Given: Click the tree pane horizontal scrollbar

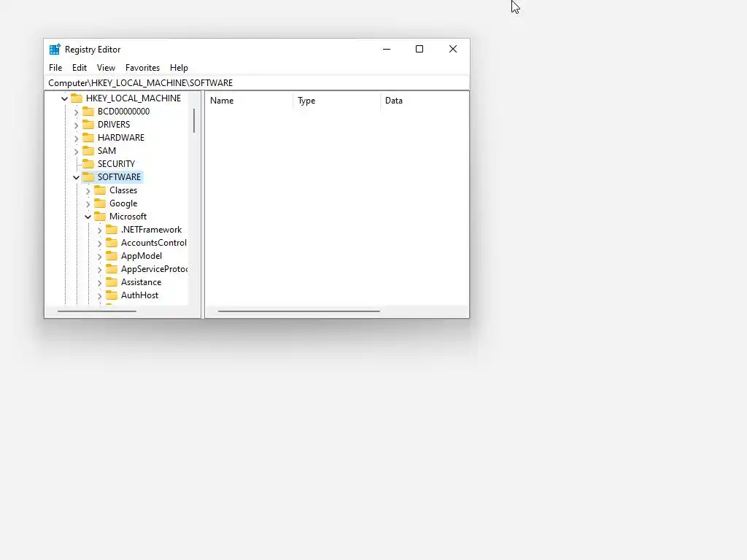Looking at the screenshot, I should point(97,311).
